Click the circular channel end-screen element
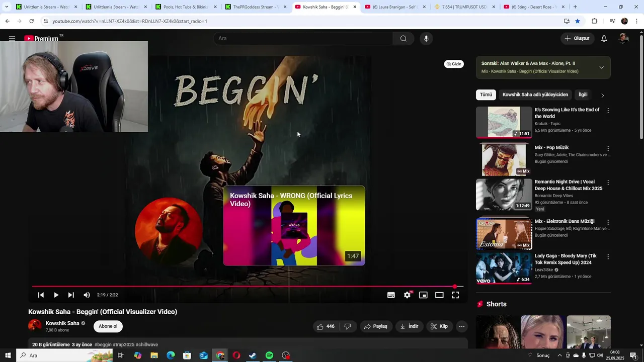The height and width of the screenshot is (362, 644). 169,231
